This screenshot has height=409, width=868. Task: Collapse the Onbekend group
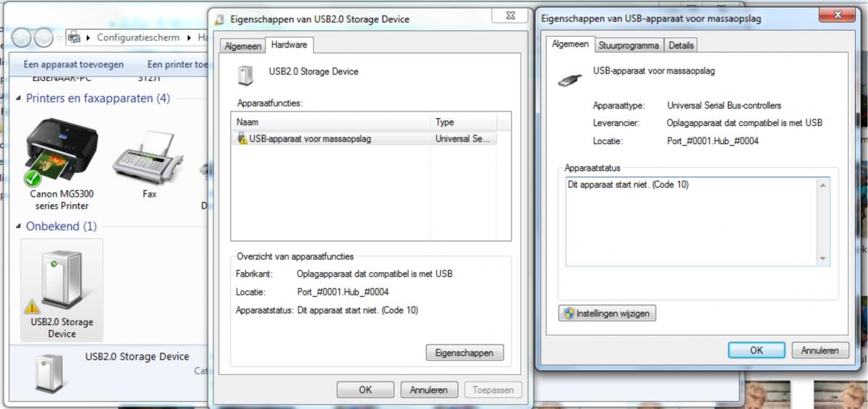[x=18, y=227]
